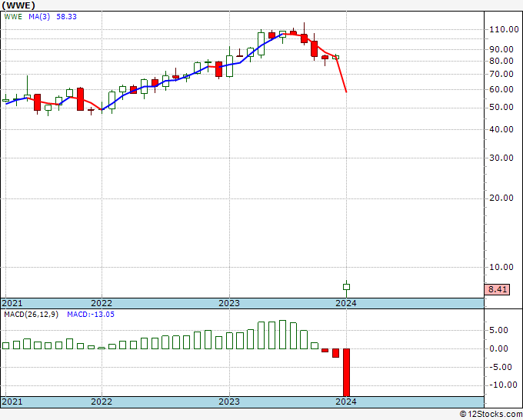Image resolution: width=523 pixels, height=420 pixels.
Task: Select the WWE ticker legend label
Action: (13, 17)
